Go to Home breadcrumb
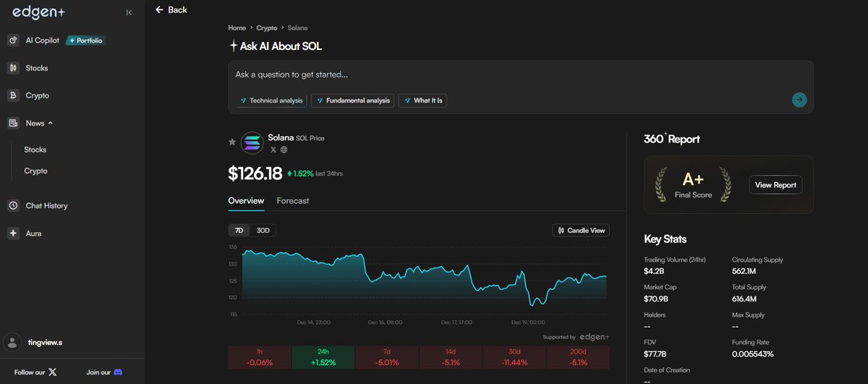Image resolution: width=868 pixels, height=384 pixels. click(x=237, y=27)
